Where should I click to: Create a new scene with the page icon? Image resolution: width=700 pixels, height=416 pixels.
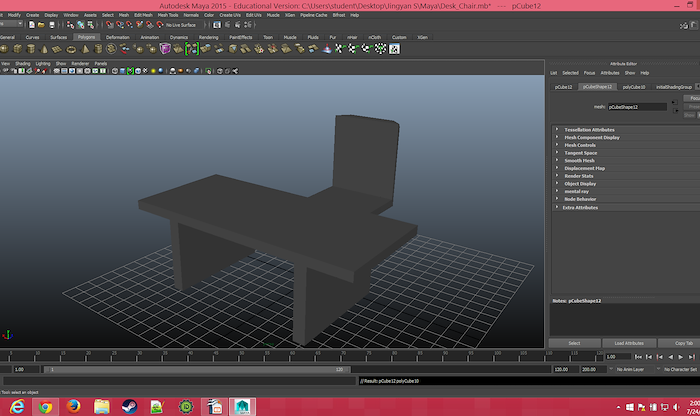click(x=32, y=25)
